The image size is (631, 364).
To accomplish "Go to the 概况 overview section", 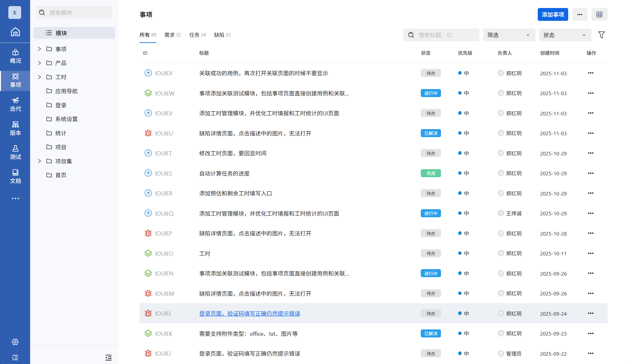I will (x=15, y=56).
